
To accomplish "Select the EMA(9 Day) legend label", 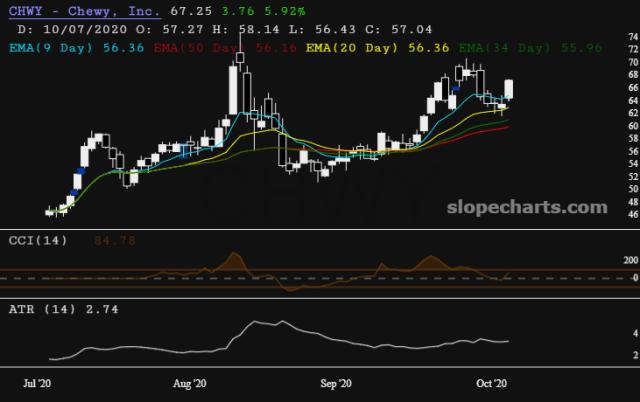I will pos(48,47).
